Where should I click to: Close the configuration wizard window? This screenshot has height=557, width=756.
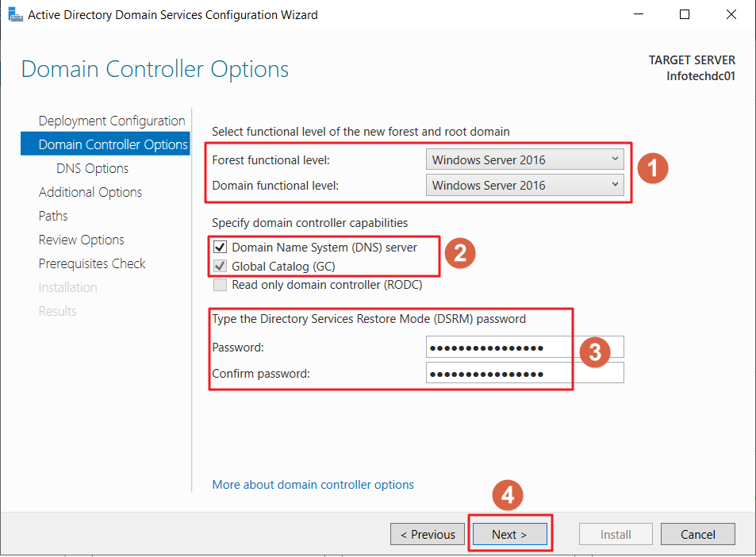point(731,14)
